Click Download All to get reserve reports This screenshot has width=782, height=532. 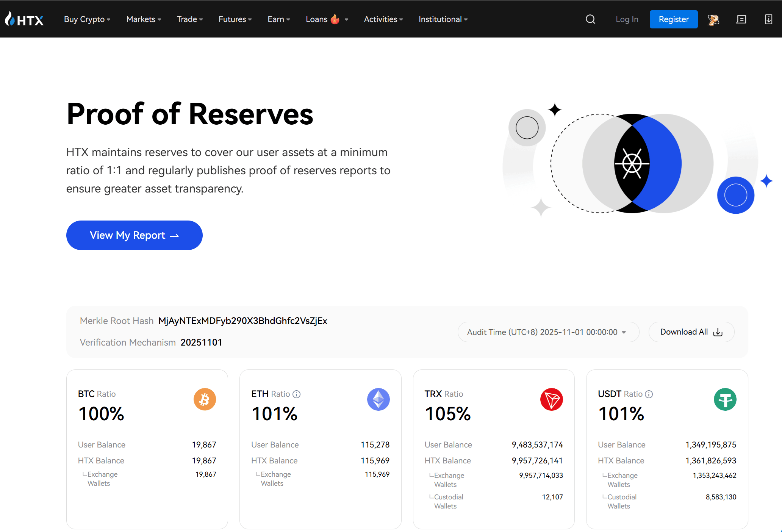pyautogui.click(x=691, y=332)
